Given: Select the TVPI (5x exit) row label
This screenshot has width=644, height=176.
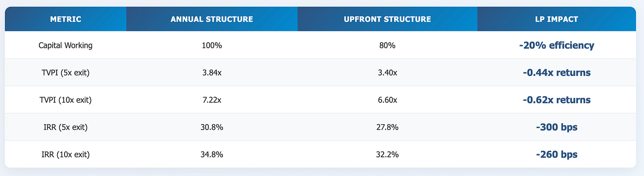Looking at the screenshot, I should [x=65, y=73].
